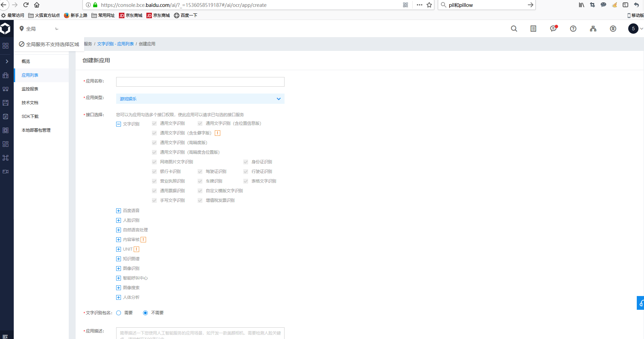Open 火狐官方站点 bookmark folder

pos(44,15)
